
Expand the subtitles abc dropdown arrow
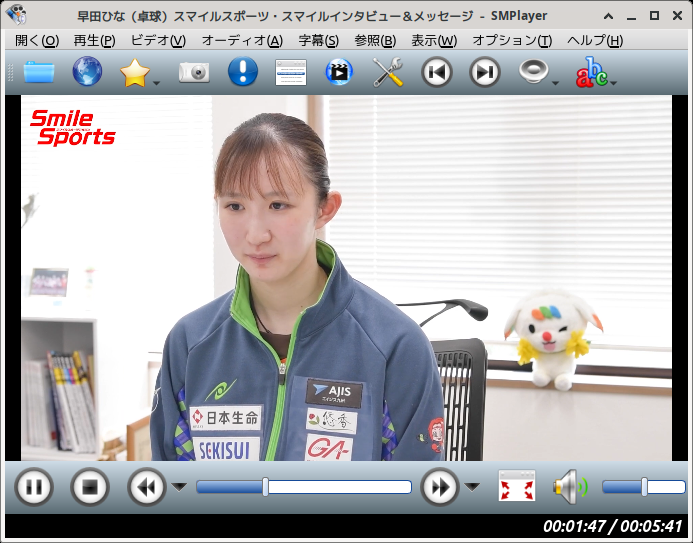click(x=613, y=83)
